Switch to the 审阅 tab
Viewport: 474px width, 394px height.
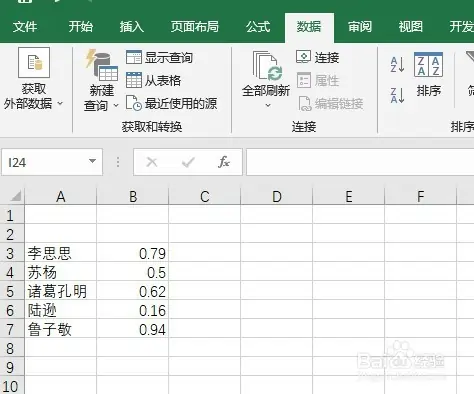pyautogui.click(x=360, y=27)
